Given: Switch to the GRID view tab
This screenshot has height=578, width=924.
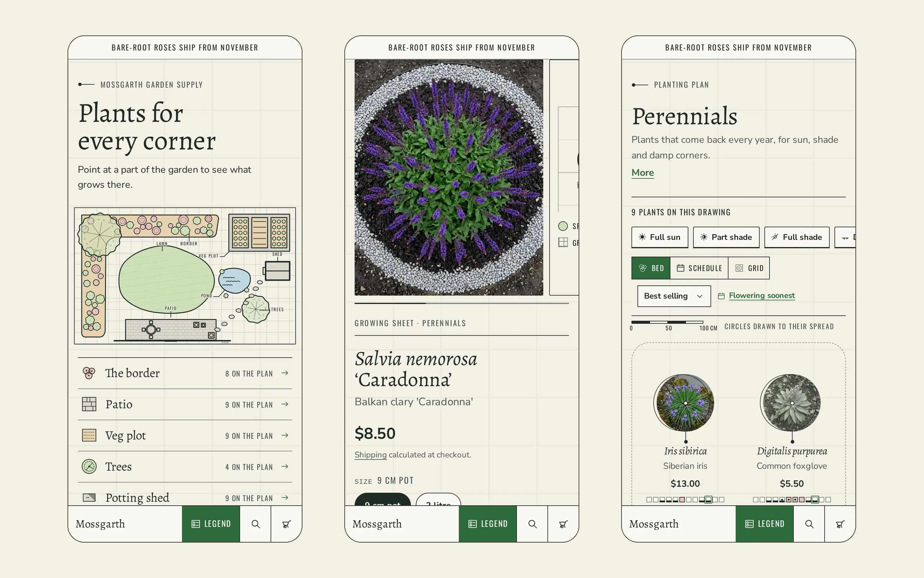Looking at the screenshot, I should click(x=749, y=268).
